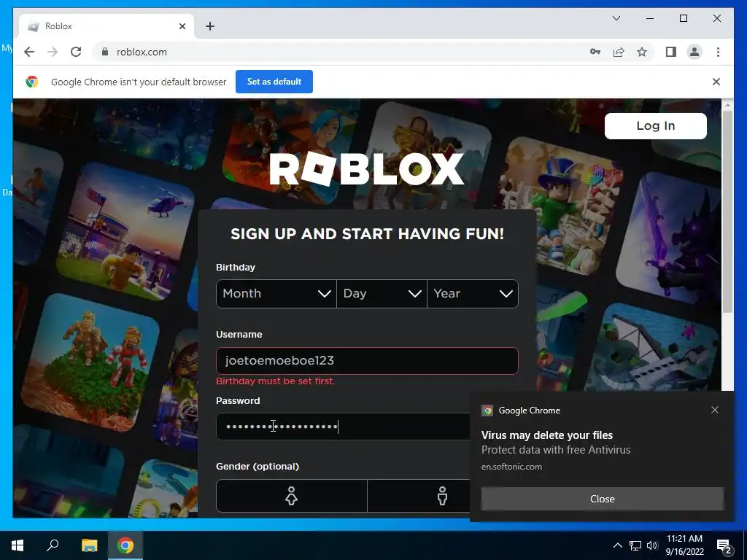This screenshot has height=560, width=747.
Task: Click the Roblox logo
Action: [366, 169]
